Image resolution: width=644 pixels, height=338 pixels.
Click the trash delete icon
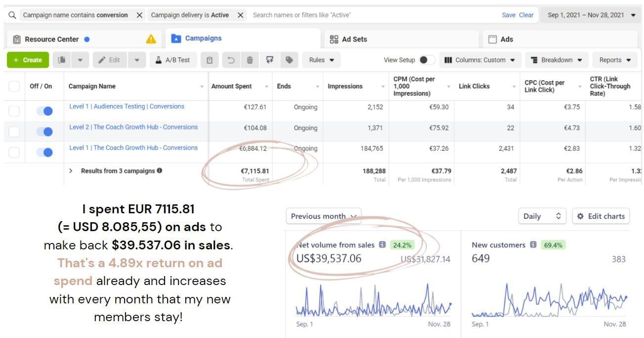pyautogui.click(x=250, y=60)
